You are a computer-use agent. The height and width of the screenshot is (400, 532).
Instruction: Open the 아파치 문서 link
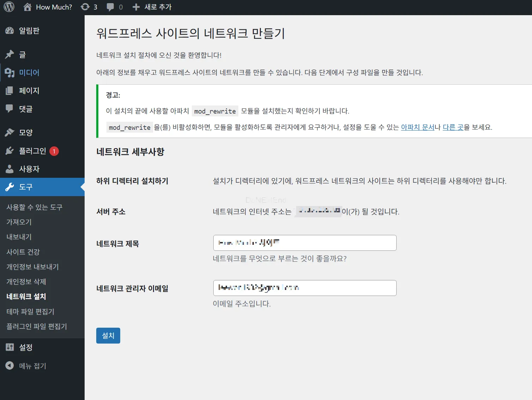click(x=418, y=127)
